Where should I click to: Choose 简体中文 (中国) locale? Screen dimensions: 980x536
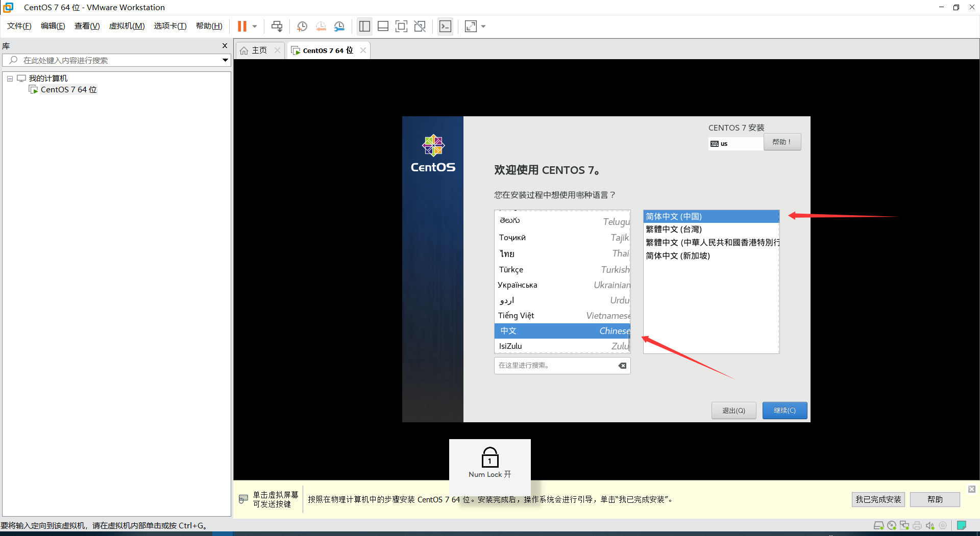[712, 216]
